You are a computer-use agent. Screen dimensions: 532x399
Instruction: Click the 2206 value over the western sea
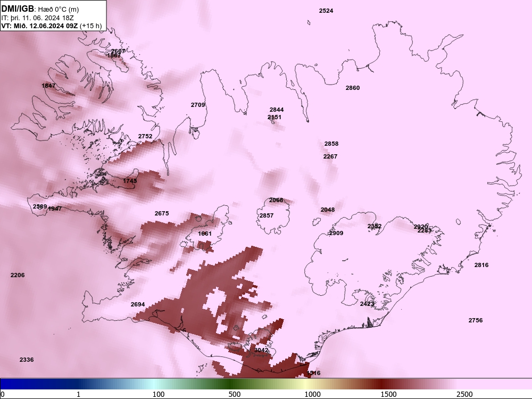pyautogui.click(x=18, y=275)
